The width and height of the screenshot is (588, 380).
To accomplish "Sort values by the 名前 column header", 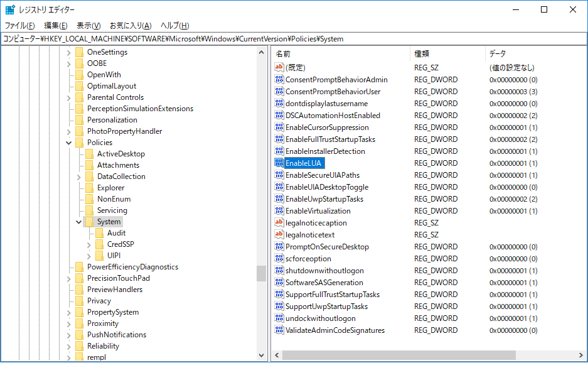I will (x=341, y=53).
